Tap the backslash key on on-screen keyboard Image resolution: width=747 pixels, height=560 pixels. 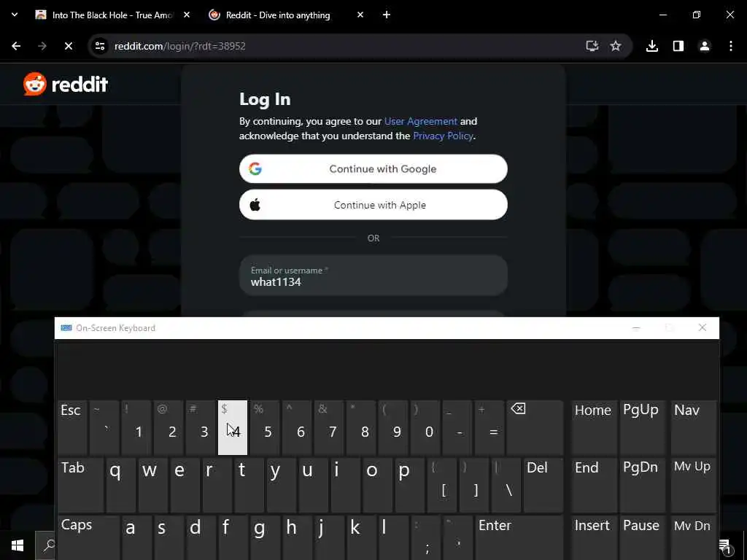pos(506,485)
